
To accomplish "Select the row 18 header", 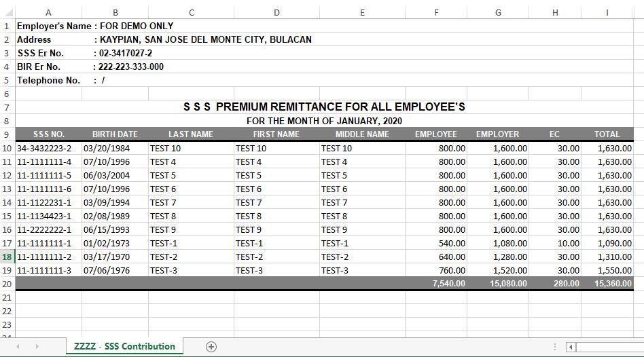I will coord(7,257).
